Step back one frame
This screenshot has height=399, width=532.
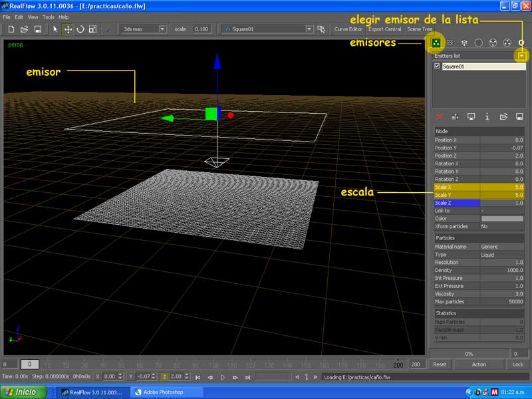click(x=210, y=377)
